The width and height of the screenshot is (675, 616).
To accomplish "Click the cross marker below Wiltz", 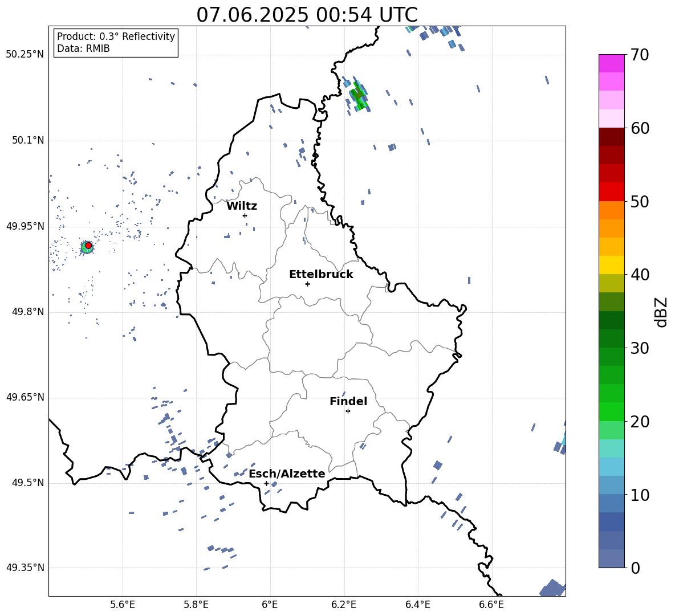I will pyautogui.click(x=245, y=215).
